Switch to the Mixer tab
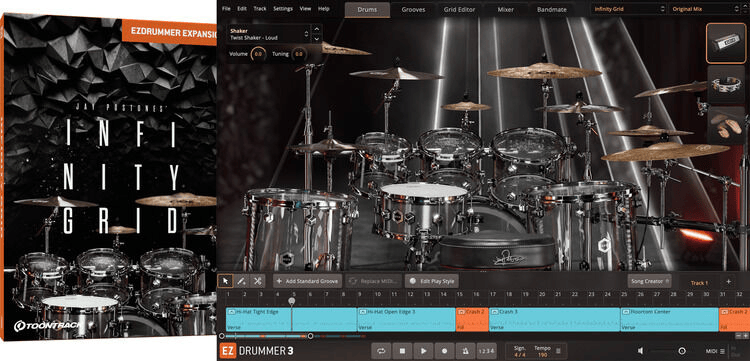The height and width of the screenshot is (361, 750). pyautogui.click(x=506, y=10)
